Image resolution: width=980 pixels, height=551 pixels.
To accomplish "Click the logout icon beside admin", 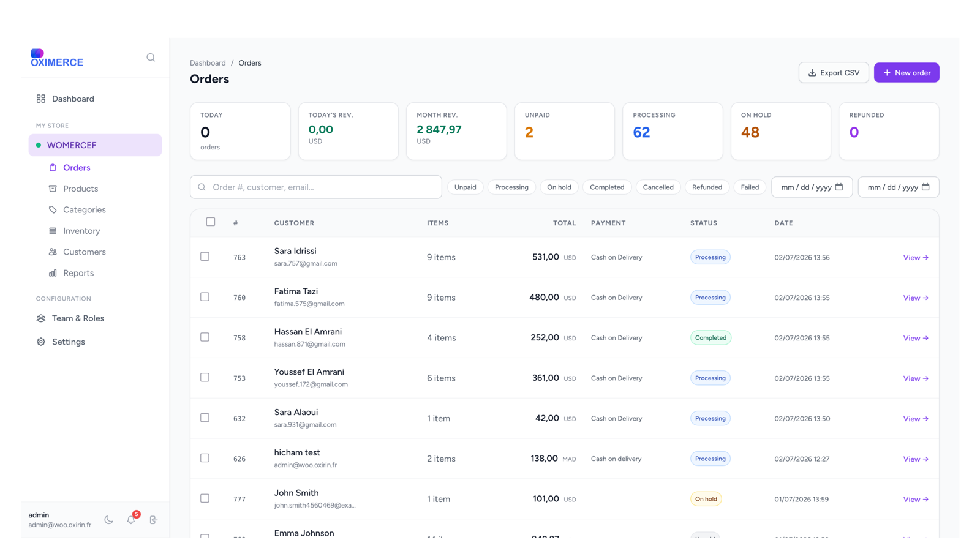I will [153, 520].
